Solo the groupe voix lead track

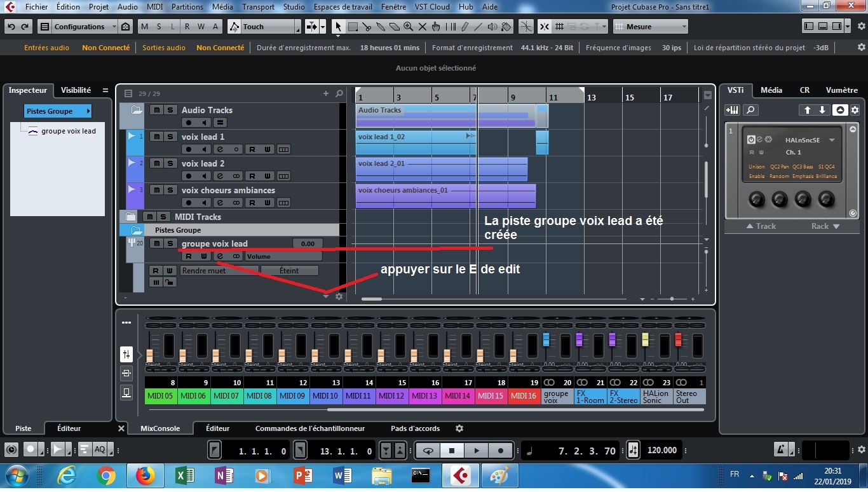170,243
